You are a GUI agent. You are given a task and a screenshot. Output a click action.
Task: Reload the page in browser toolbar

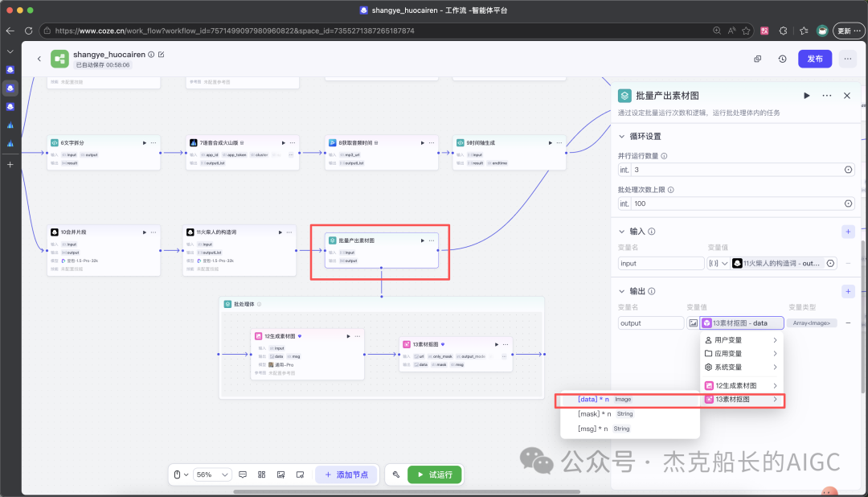click(x=28, y=31)
